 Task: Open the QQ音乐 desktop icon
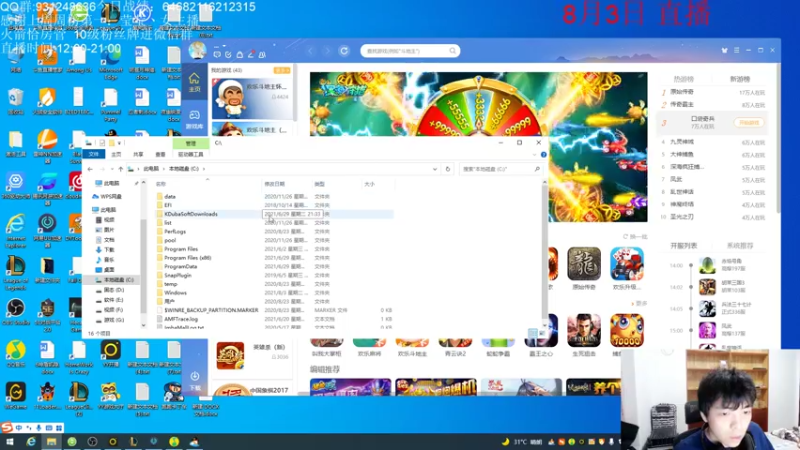pyautogui.click(x=15, y=353)
